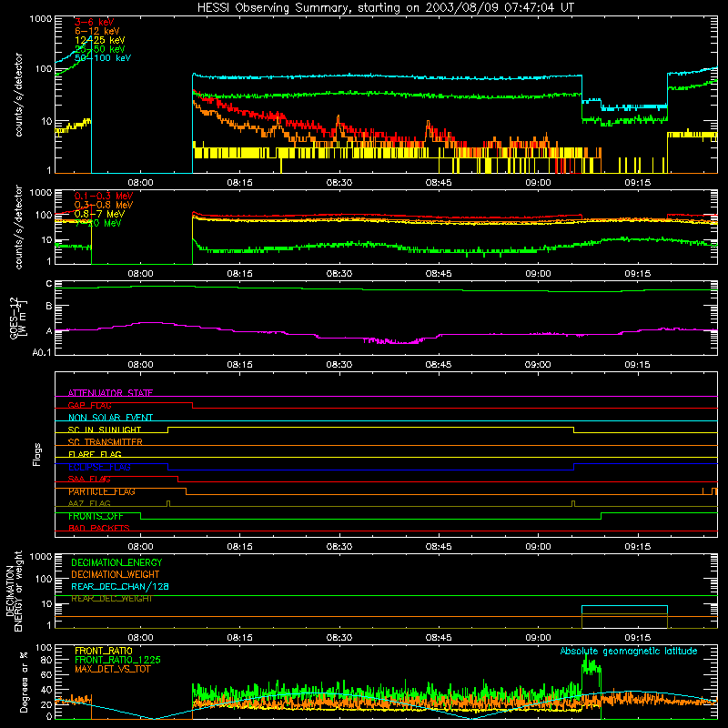Click the Degrees or % axis title
The width and height of the screenshot is (728, 728).
click(x=24, y=682)
